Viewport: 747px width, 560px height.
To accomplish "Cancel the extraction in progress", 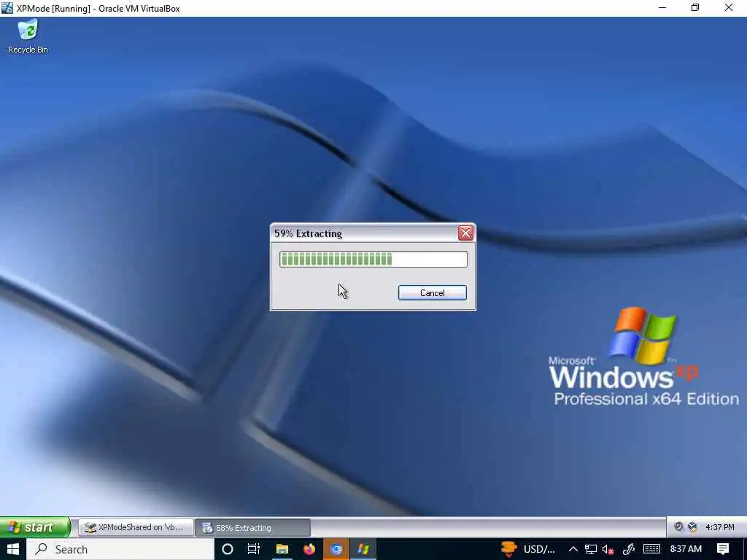I will click(x=432, y=293).
